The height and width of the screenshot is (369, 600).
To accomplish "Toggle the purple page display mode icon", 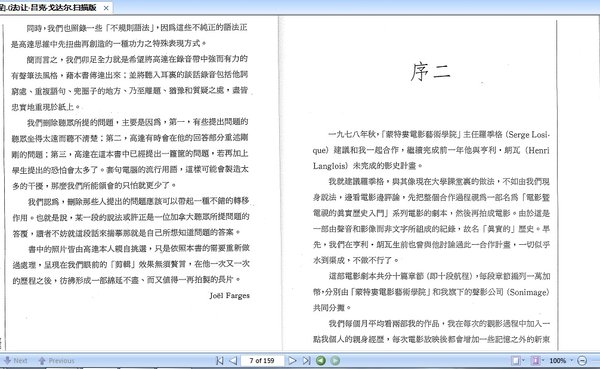I will (535, 361).
